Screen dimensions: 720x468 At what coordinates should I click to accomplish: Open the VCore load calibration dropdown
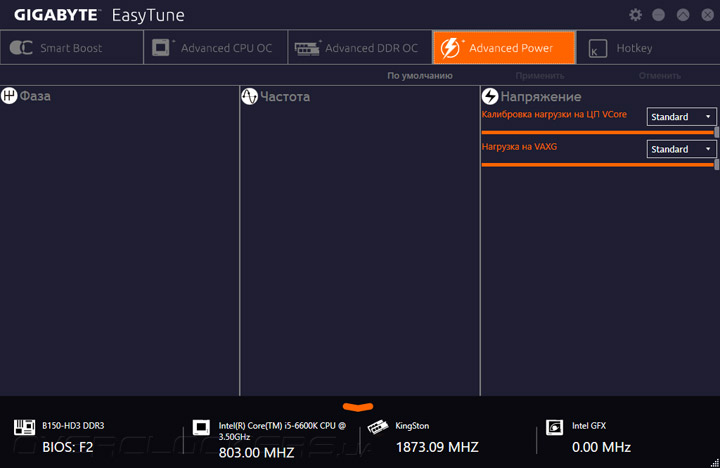coord(681,117)
